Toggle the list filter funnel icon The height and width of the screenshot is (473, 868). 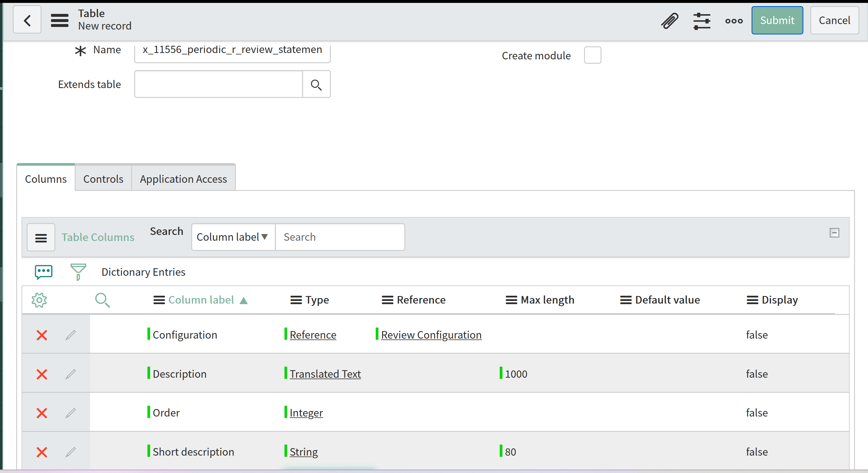click(78, 272)
